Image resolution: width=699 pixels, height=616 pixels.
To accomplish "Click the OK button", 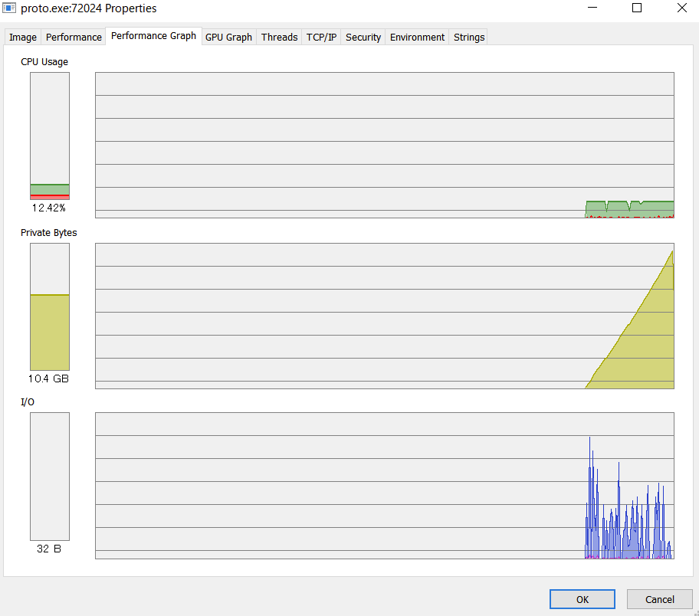I will (x=582, y=599).
